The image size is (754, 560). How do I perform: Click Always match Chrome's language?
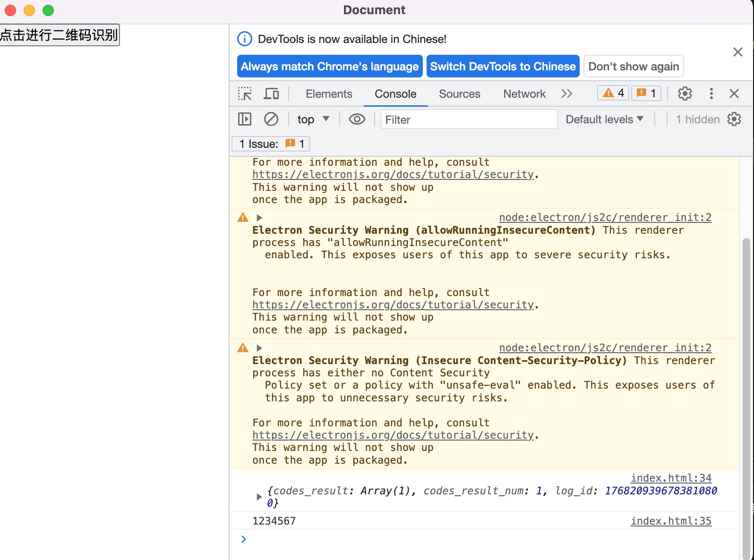[x=330, y=66]
